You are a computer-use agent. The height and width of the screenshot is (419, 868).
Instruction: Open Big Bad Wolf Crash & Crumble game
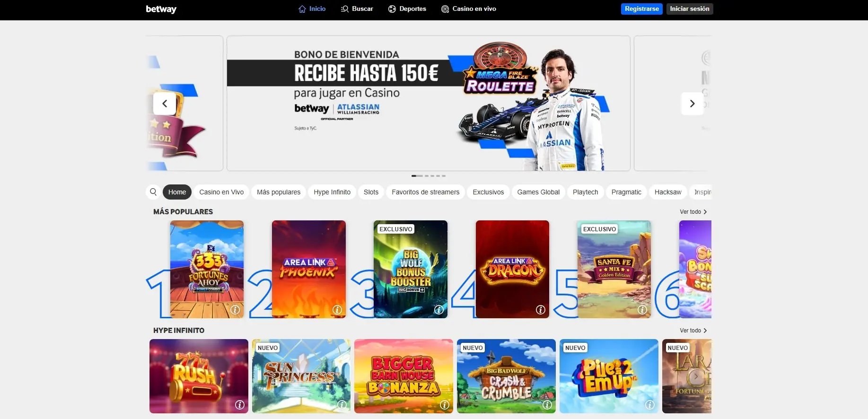[x=506, y=376]
